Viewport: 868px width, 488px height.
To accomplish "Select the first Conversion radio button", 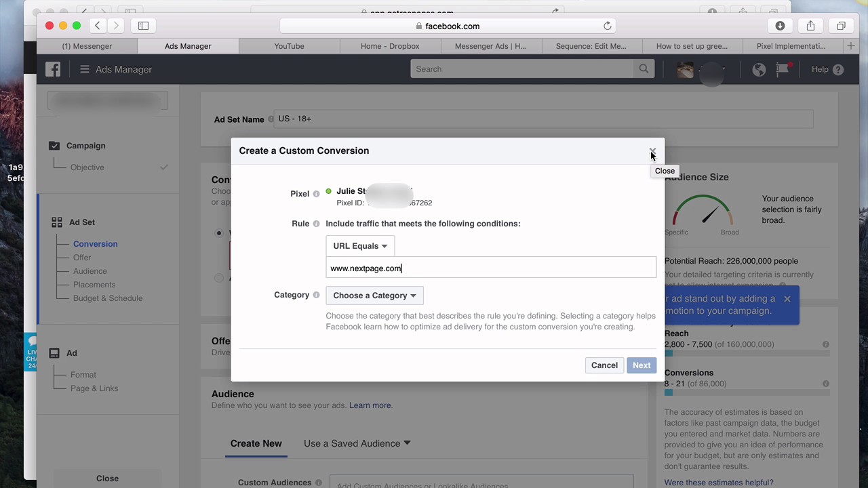I will [x=218, y=233].
